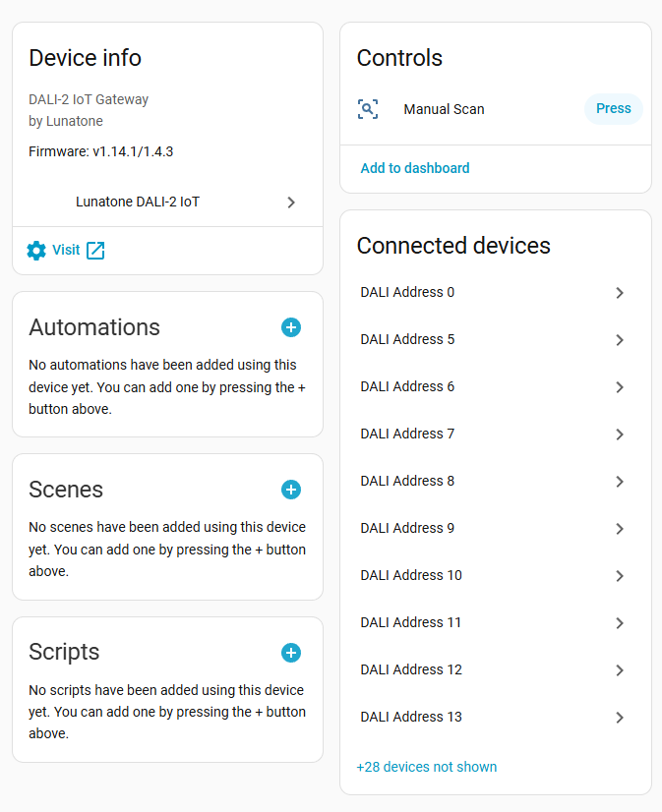The height and width of the screenshot is (812, 662).
Task: Open chevron for DALI Address 10
Action: tap(620, 576)
